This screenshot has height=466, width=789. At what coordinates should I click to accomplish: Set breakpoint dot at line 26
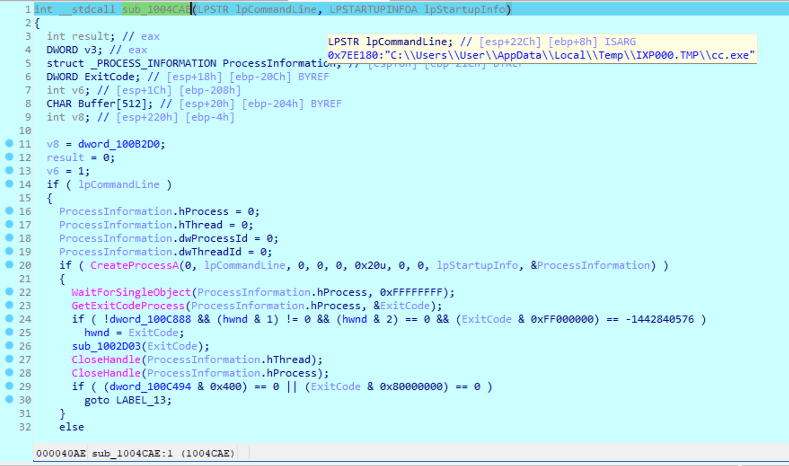click(x=9, y=346)
